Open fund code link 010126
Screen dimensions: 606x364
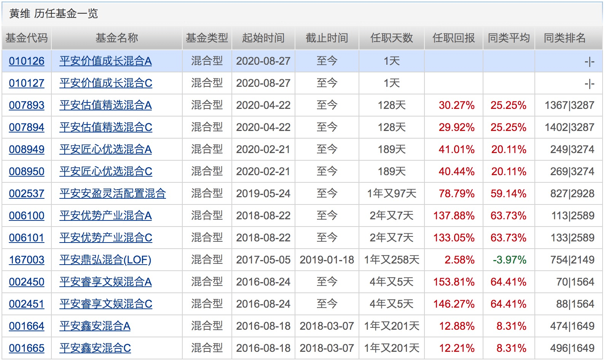[27, 61]
